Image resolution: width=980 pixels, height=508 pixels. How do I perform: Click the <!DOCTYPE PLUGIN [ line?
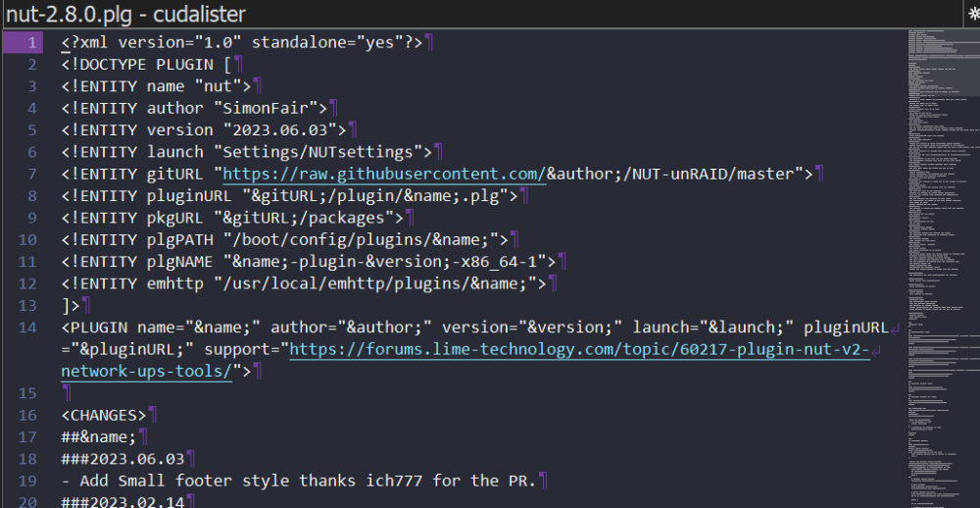pyautogui.click(x=146, y=65)
